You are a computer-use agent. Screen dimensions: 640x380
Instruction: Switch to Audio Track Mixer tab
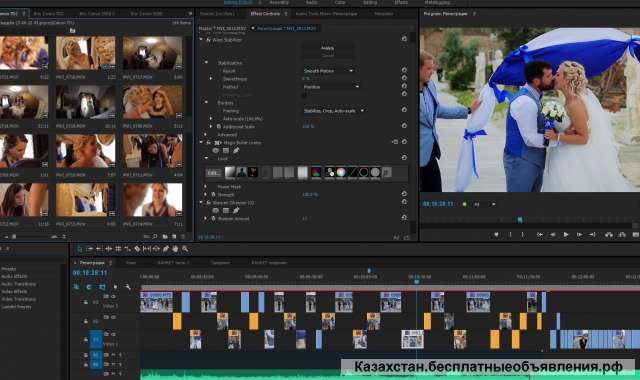click(327, 13)
